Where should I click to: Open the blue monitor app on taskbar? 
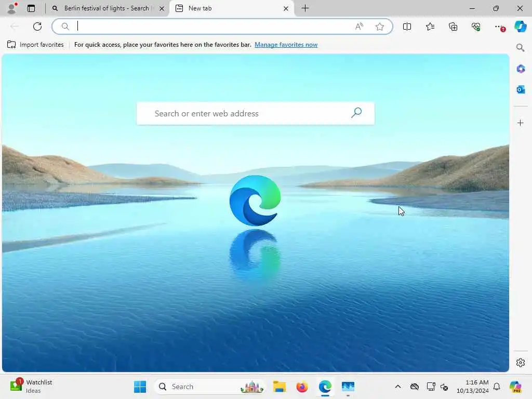click(348, 387)
